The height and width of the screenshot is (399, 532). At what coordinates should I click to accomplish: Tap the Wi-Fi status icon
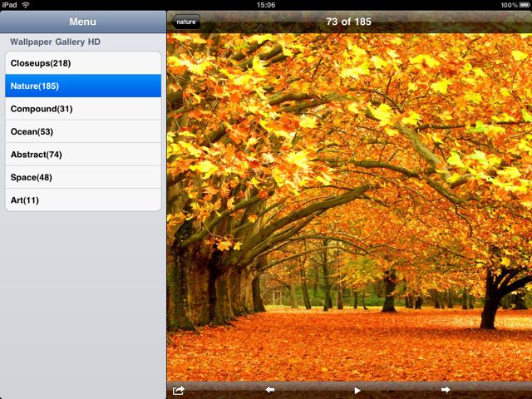(x=26, y=5)
